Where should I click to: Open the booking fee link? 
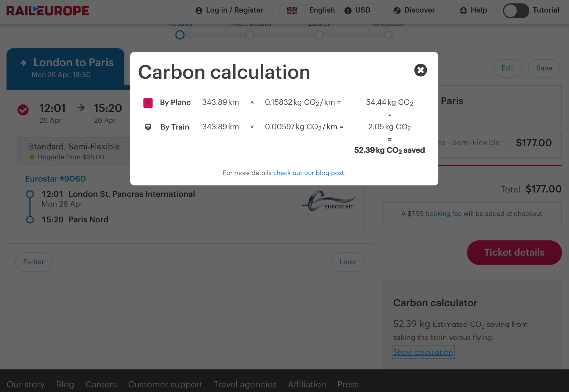click(443, 213)
